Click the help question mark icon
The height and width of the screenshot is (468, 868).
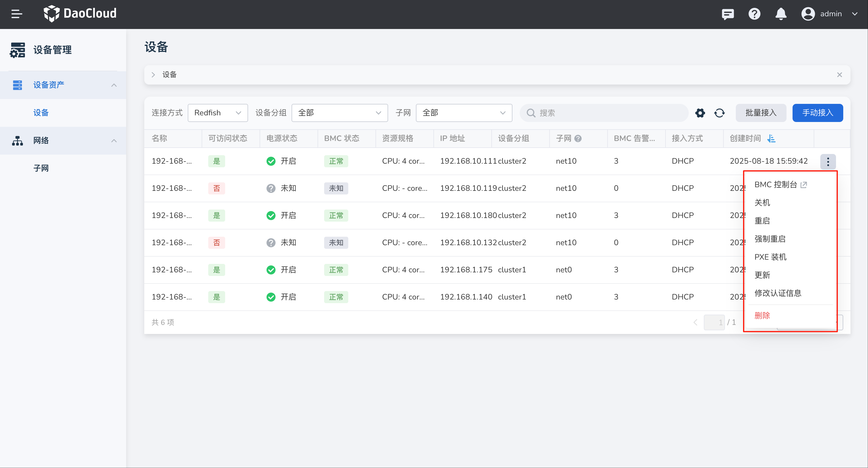tap(754, 14)
